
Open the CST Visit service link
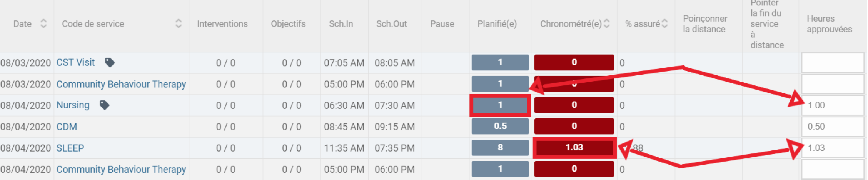75,62
